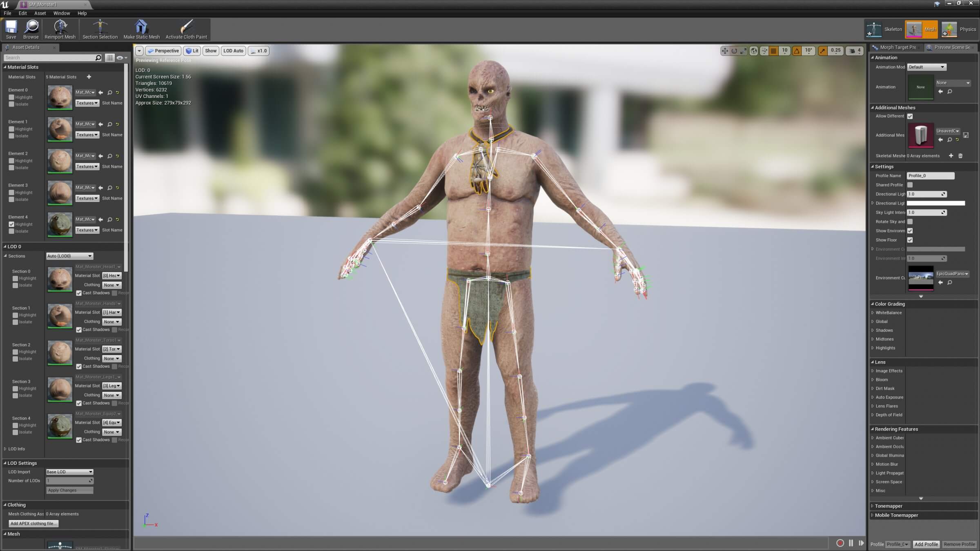Screen dimensions: 980x551
Task: Click the Add Profile button
Action: (x=926, y=544)
